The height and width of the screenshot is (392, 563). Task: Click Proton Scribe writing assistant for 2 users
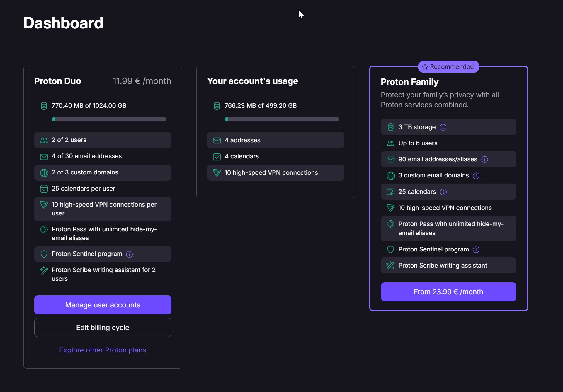[x=104, y=274]
